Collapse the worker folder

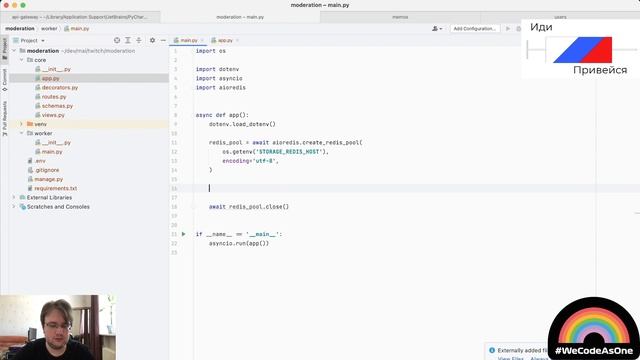pyautogui.click(x=22, y=133)
